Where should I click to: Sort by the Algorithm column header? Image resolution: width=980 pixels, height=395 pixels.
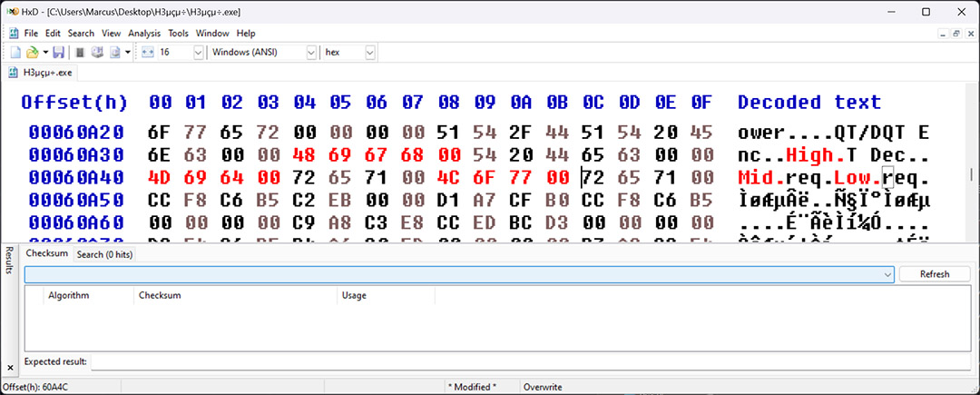point(68,295)
